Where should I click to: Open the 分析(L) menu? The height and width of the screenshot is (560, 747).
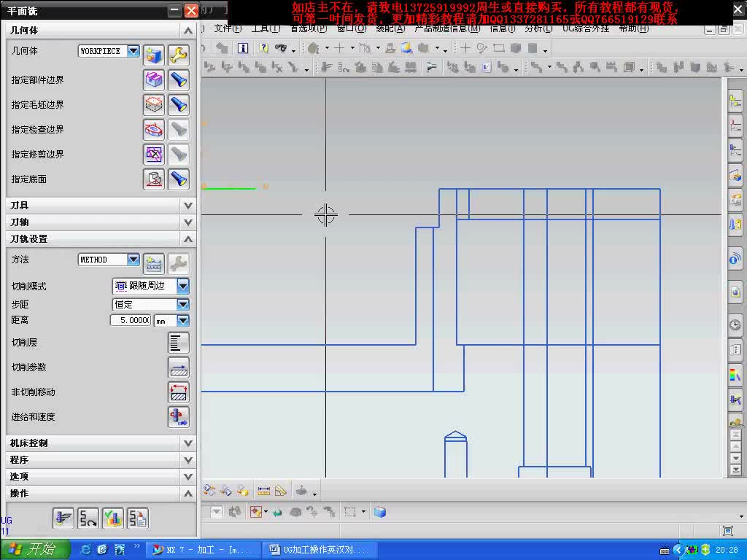(x=538, y=28)
